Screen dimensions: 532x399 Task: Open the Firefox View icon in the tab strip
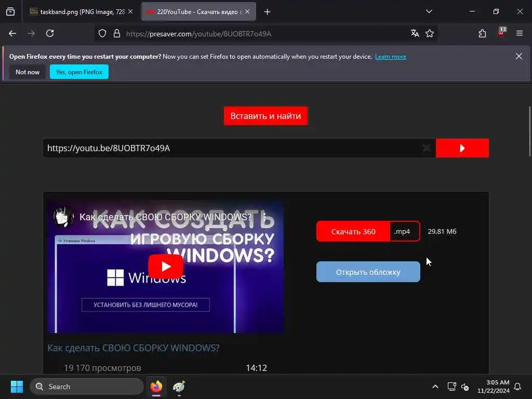pyautogui.click(x=10, y=12)
